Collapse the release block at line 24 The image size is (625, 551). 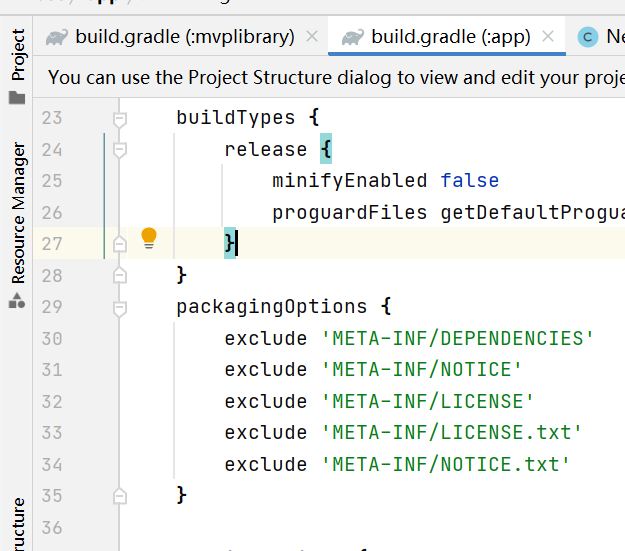click(120, 151)
